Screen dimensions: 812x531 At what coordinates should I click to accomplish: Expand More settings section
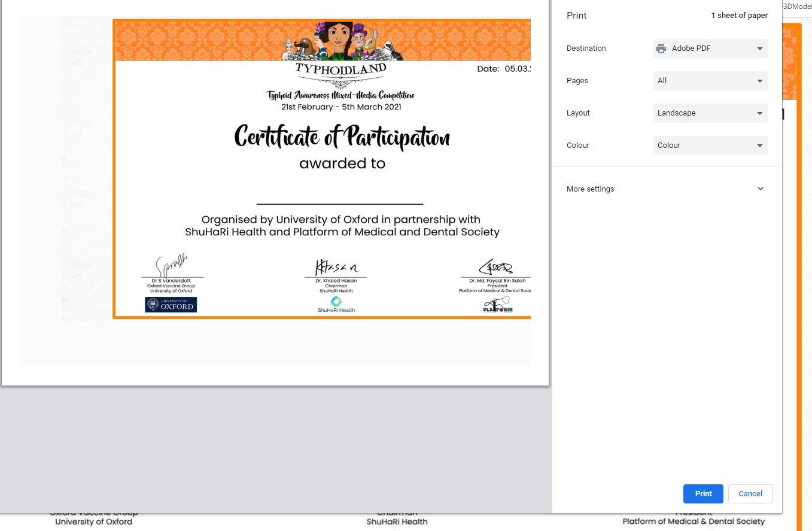click(x=667, y=189)
